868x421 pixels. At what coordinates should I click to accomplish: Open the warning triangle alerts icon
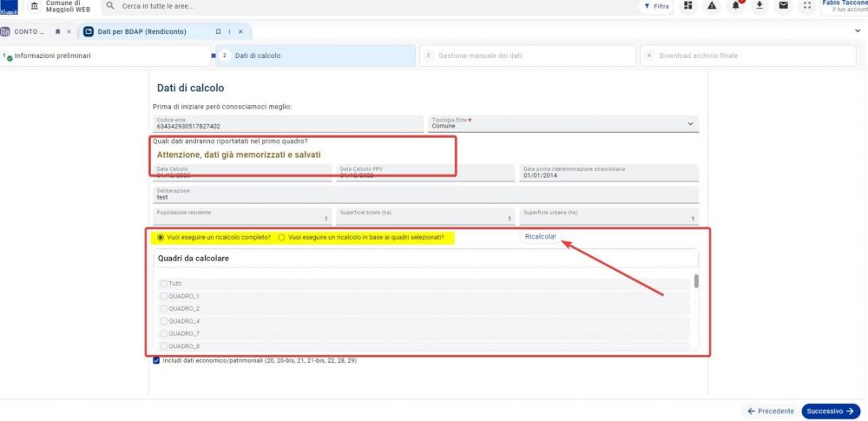pos(712,5)
